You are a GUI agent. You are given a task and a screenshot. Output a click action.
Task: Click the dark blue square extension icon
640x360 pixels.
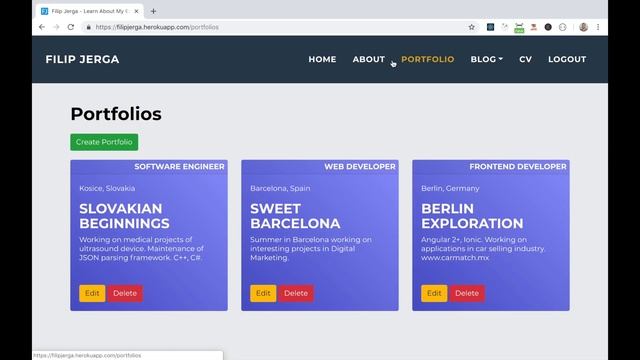(490, 27)
